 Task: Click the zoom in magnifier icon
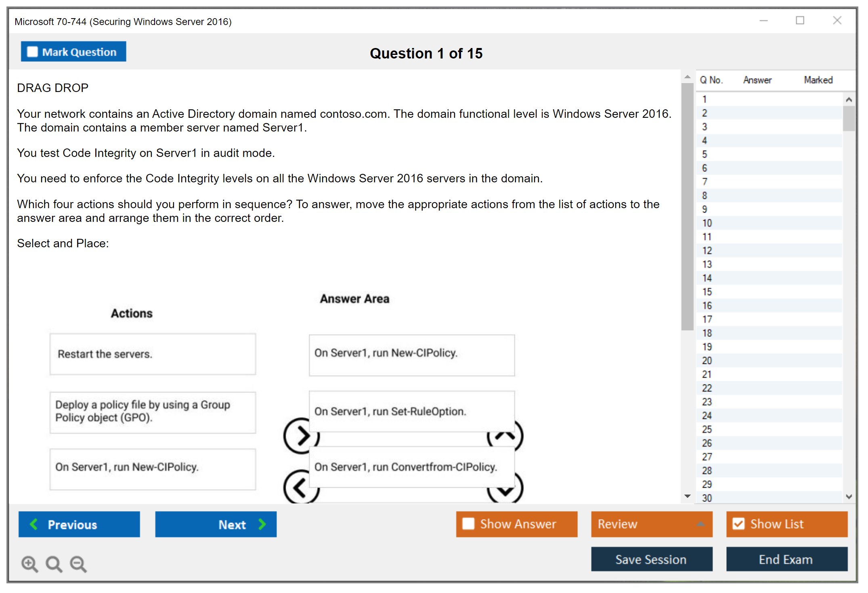click(29, 564)
